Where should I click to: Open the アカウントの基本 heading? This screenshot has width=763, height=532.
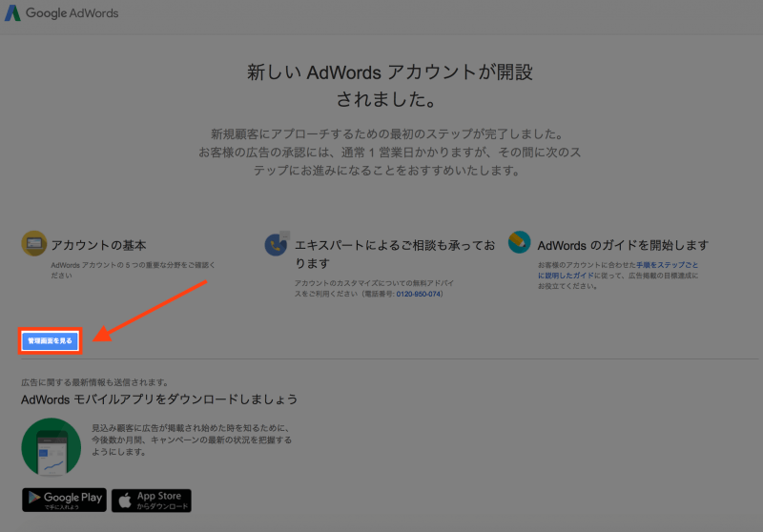pyautogui.click(x=99, y=245)
